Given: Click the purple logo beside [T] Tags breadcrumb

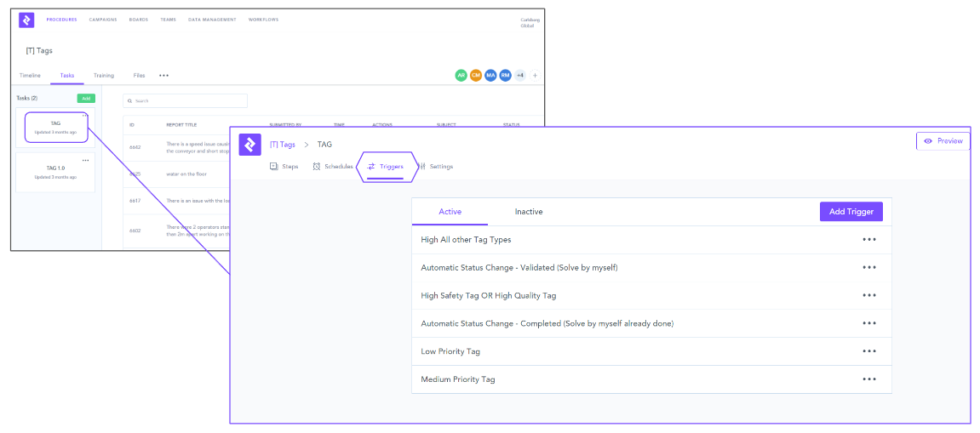Looking at the screenshot, I should coord(249,145).
